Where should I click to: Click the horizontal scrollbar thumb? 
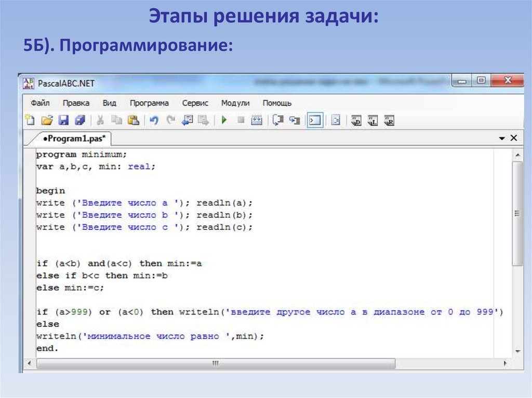[216, 363]
